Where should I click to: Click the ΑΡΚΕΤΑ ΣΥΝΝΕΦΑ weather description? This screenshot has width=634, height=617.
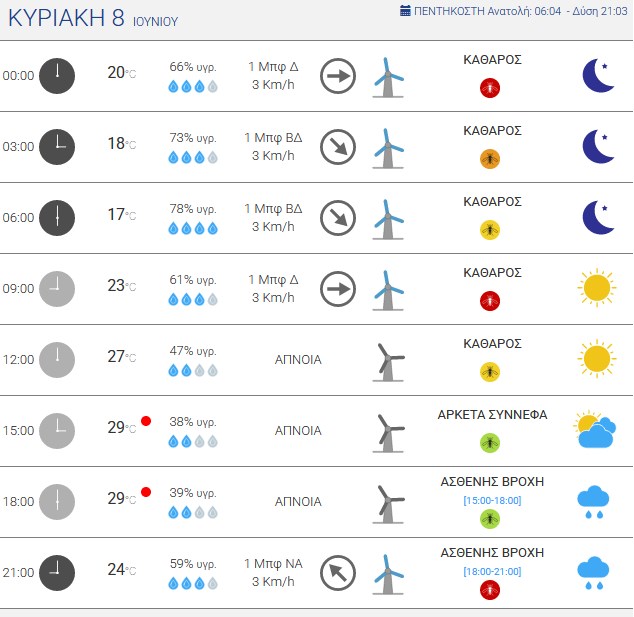coord(492,414)
